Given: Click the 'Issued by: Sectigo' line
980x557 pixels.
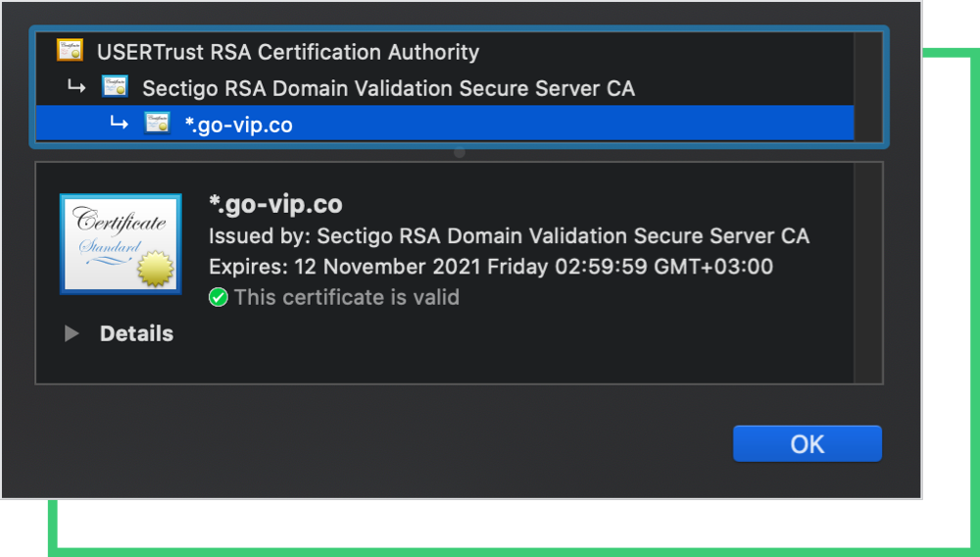Looking at the screenshot, I should (x=509, y=236).
